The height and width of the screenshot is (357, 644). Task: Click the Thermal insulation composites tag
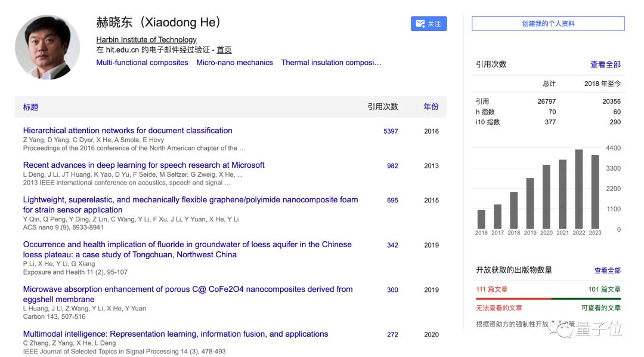tap(331, 63)
